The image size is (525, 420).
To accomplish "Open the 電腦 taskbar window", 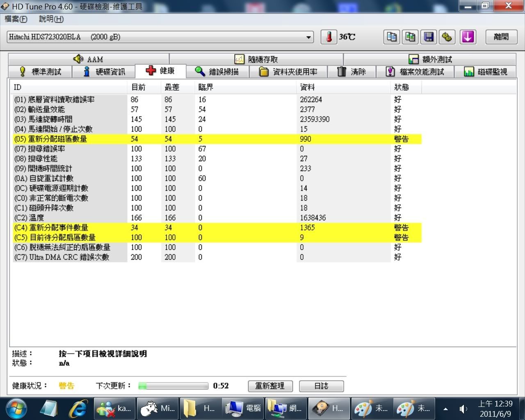I will pos(243,409).
